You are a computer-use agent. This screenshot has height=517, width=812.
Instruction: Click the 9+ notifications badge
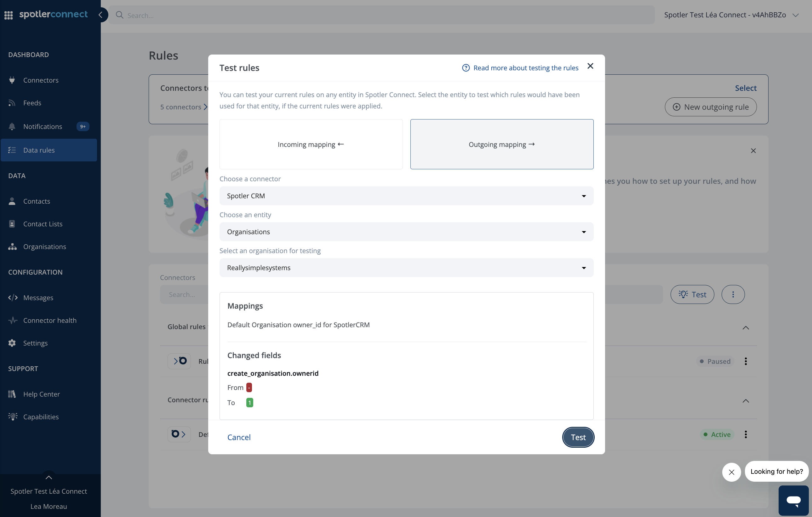pos(83,126)
